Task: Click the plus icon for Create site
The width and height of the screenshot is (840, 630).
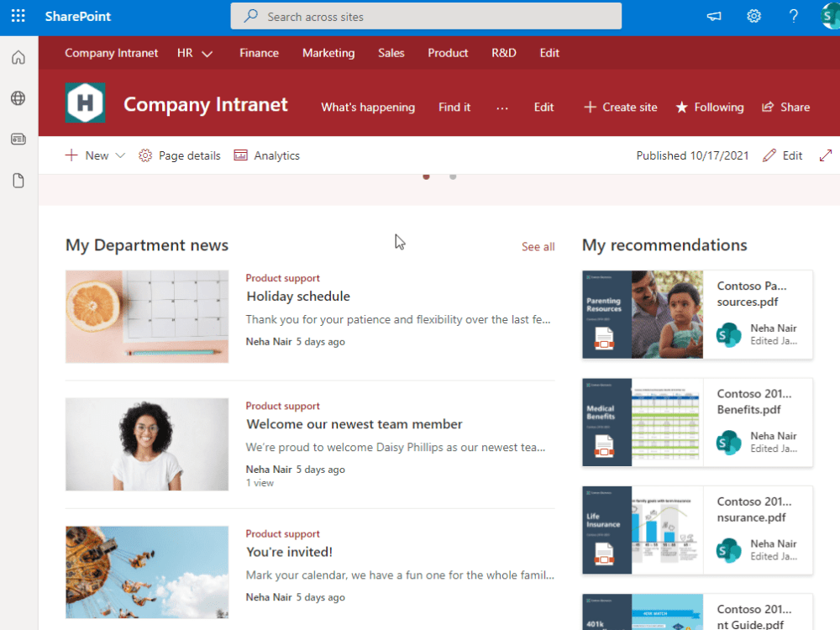Action: 590,108
